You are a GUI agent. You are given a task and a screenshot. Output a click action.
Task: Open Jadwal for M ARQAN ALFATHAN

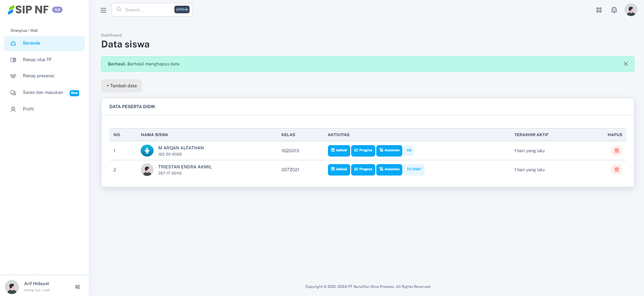click(x=339, y=151)
